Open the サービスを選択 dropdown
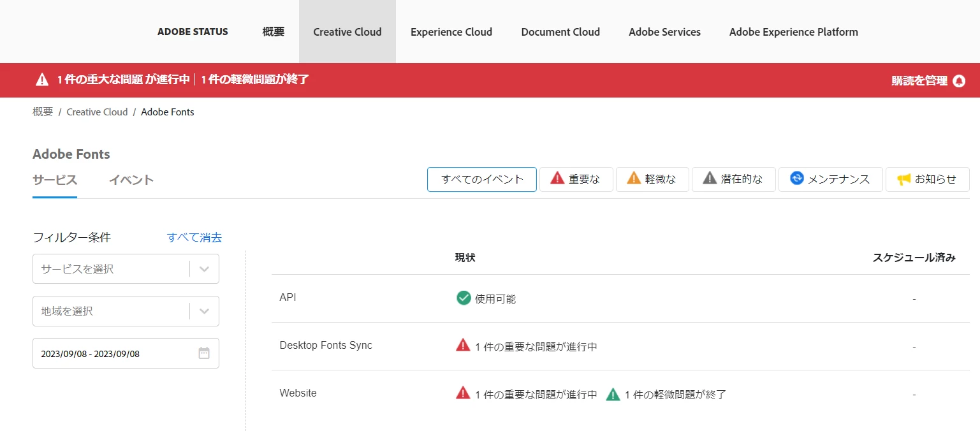 pos(126,269)
